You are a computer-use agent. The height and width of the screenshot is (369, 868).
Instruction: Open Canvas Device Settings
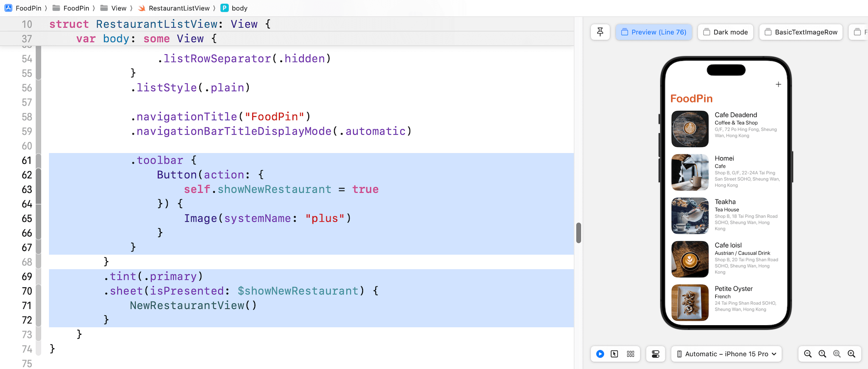point(656,354)
